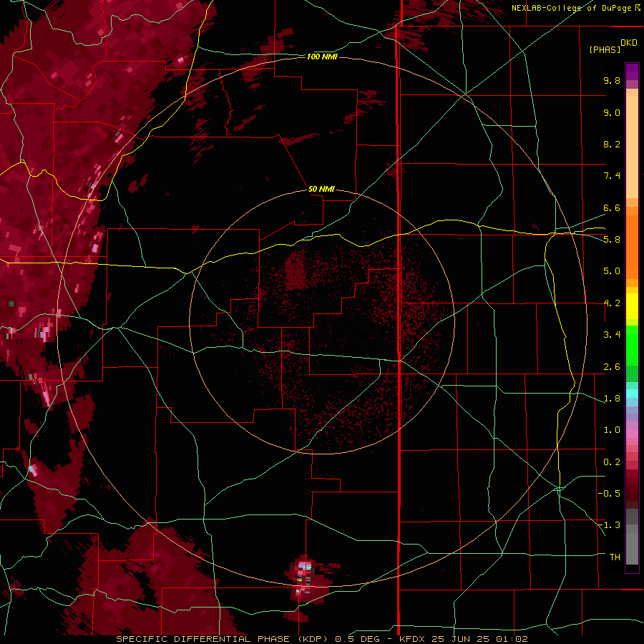Image resolution: width=644 pixels, height=644 pixels.
Task: Click the cyan segment of the color bar
Action: [x=632, y=394]
